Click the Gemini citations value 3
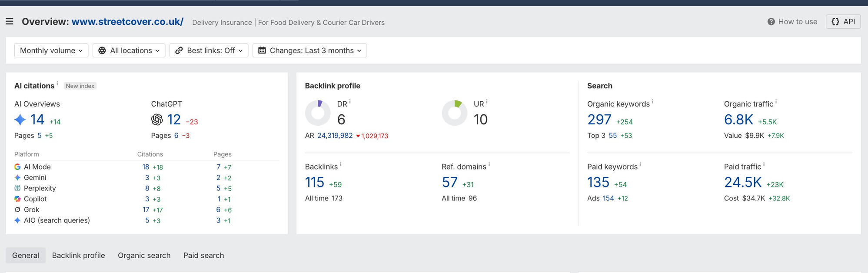The height and width of the screenshot is (273, 868). point(147,177)
